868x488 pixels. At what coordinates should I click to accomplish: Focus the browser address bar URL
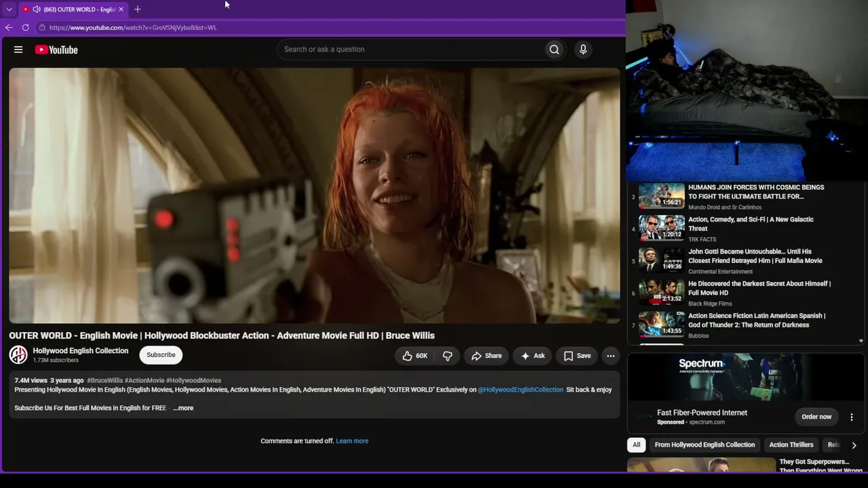[133, 28]
